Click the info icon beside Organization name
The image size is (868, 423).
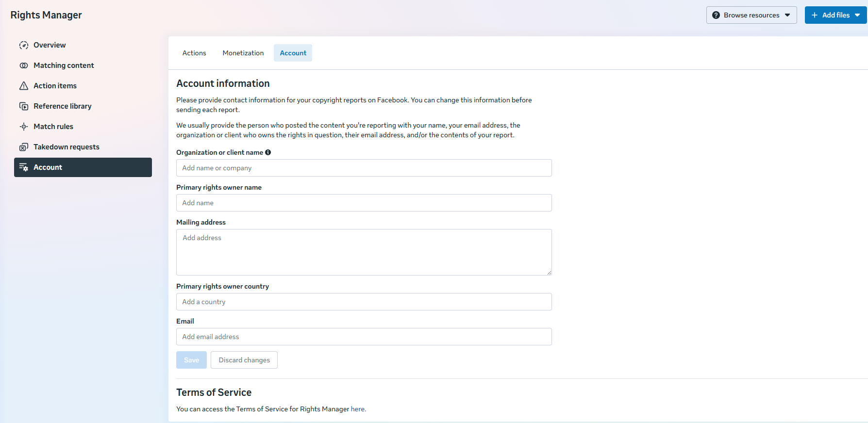click(x=268, y=152)
